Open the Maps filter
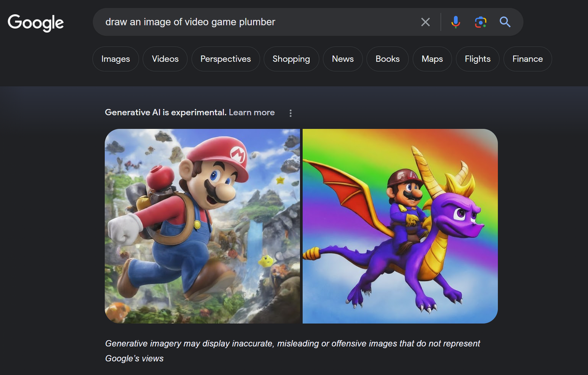The image size is (588, 375). pyautogui.click(x=432, y=59)
